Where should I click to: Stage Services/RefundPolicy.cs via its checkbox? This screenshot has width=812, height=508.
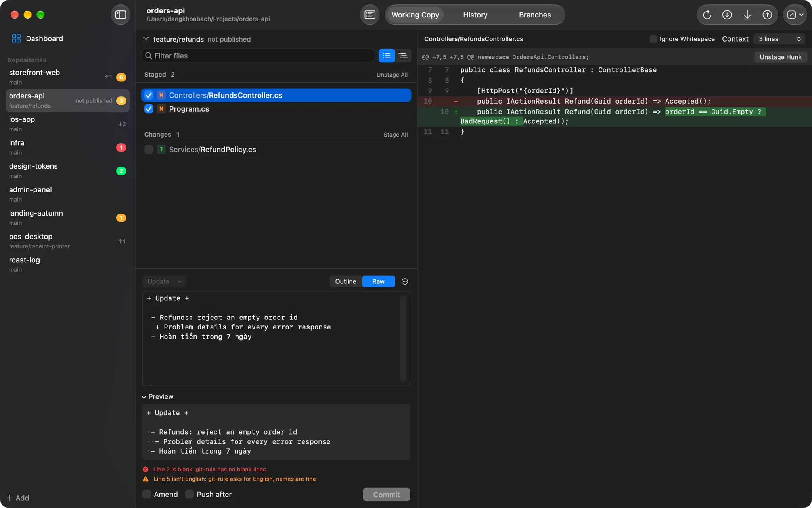click(149, 149)
